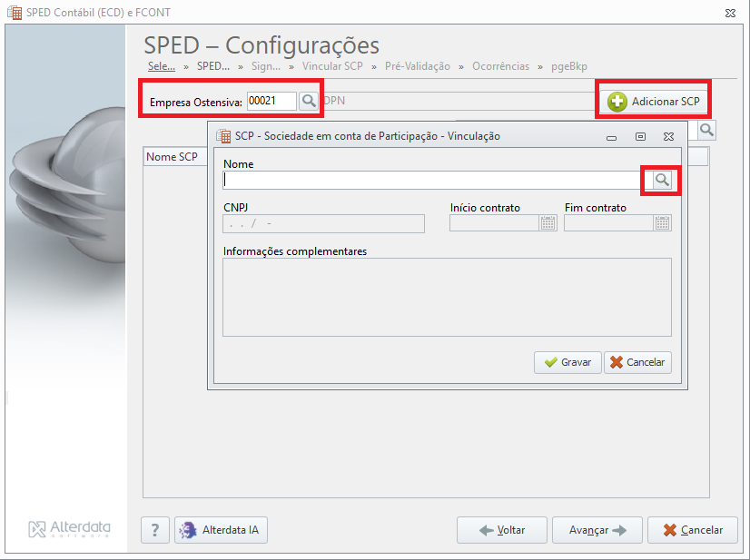The width and height of the screenshot is (750, 560).
Task: Open the Início contrato calendar picker
Action: tap(548, 223)
